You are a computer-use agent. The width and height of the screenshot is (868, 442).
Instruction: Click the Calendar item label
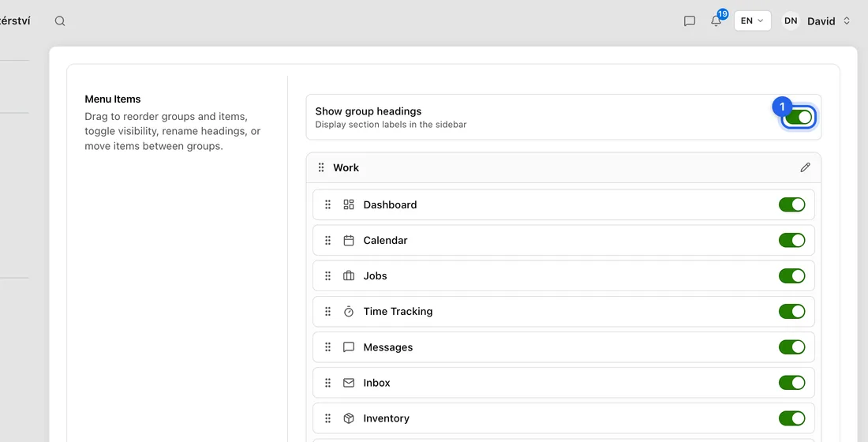click(385, 241)
